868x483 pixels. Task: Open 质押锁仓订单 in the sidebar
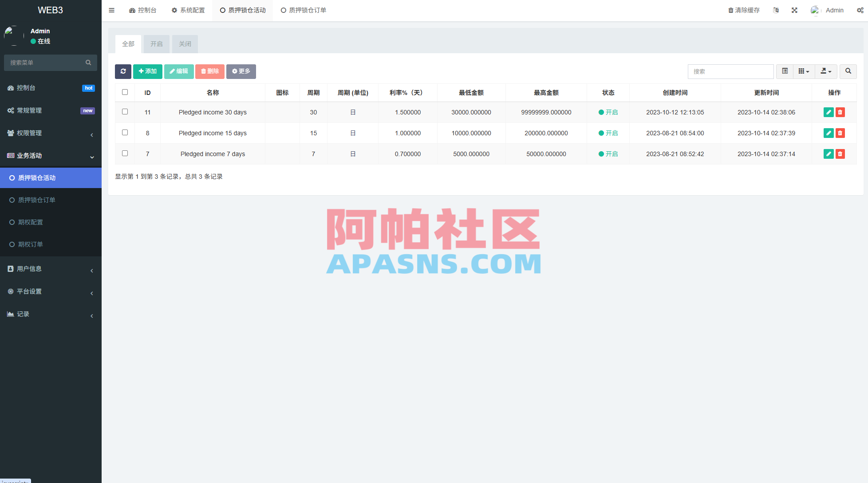coord(51,200)
